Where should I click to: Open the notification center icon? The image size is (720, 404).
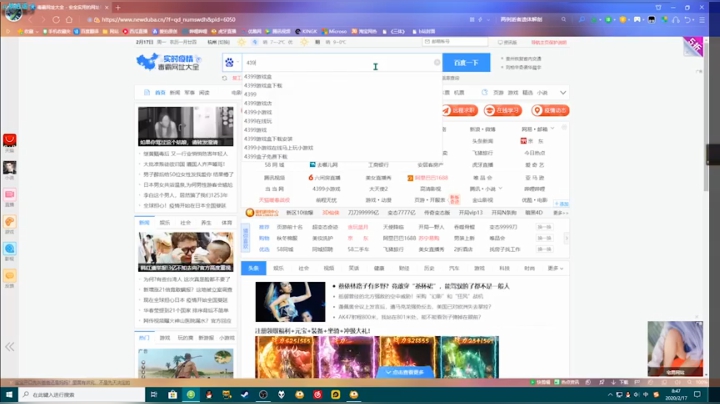pos(697,394)
